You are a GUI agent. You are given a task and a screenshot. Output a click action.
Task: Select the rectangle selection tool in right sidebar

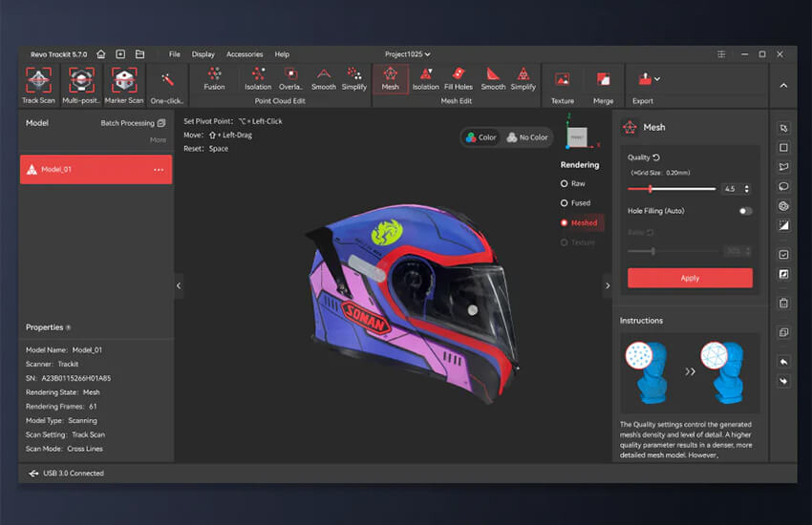(783, 147)
